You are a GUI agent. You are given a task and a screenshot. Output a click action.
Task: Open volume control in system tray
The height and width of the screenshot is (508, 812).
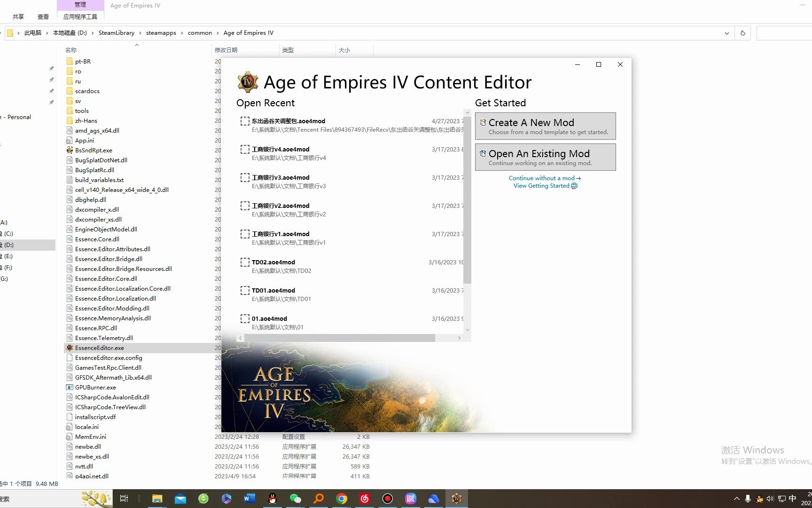click(770, 499)
